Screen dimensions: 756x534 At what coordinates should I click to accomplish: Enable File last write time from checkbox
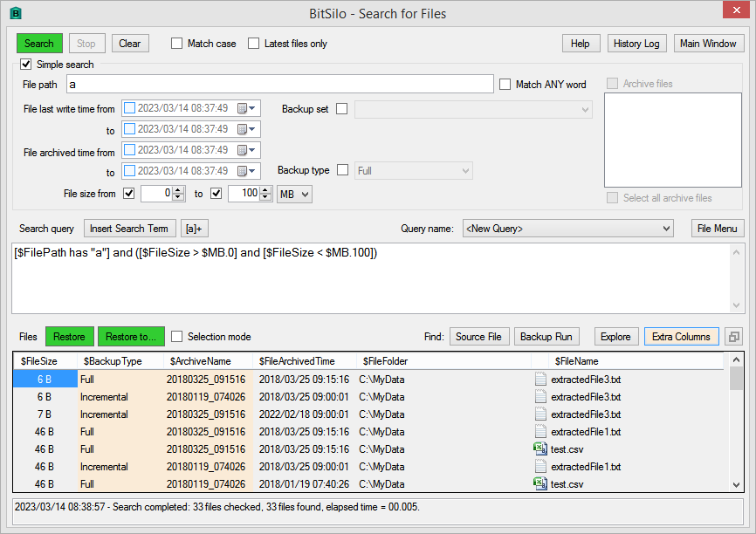(x=129, y=108)
